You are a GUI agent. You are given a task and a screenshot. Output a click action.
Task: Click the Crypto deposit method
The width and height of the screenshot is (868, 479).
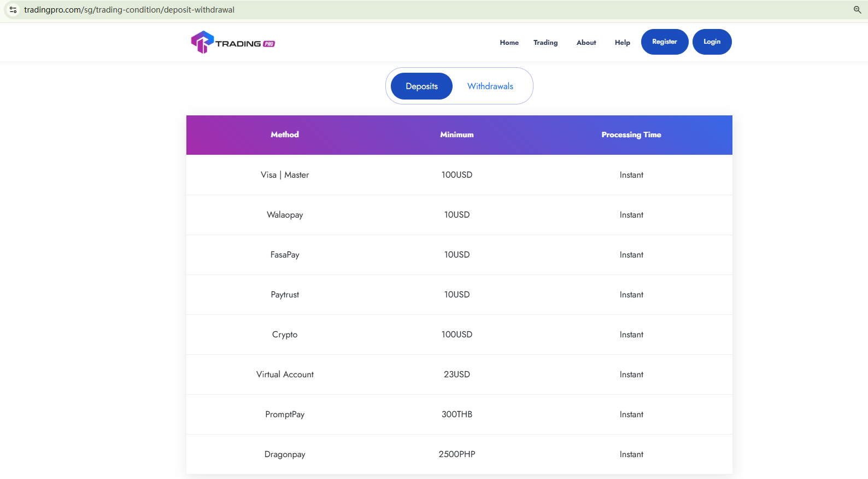click(x=285, y=335)
